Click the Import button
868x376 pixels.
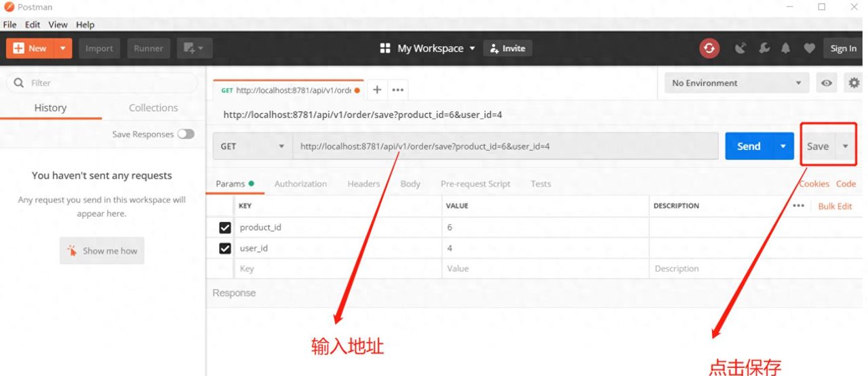click(99, 48)
